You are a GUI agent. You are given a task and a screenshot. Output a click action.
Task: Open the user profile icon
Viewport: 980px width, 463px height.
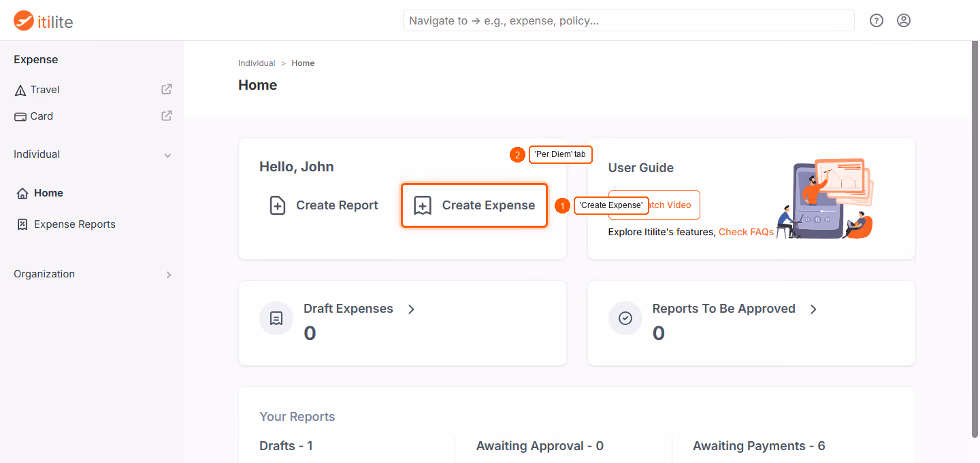coord(904,20)
